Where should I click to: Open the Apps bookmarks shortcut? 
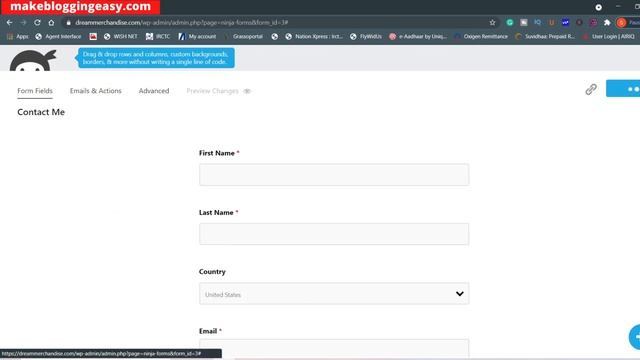click(x=18, y=36)
